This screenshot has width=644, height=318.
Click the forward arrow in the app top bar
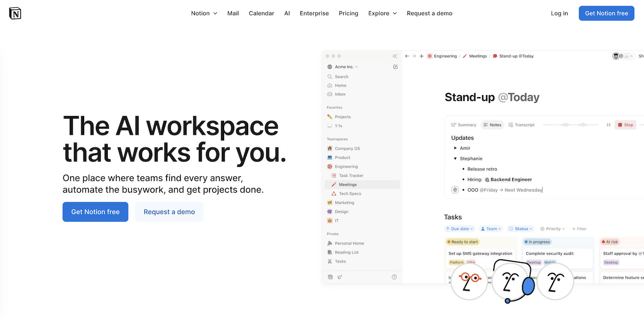click(x=414, y=56)
